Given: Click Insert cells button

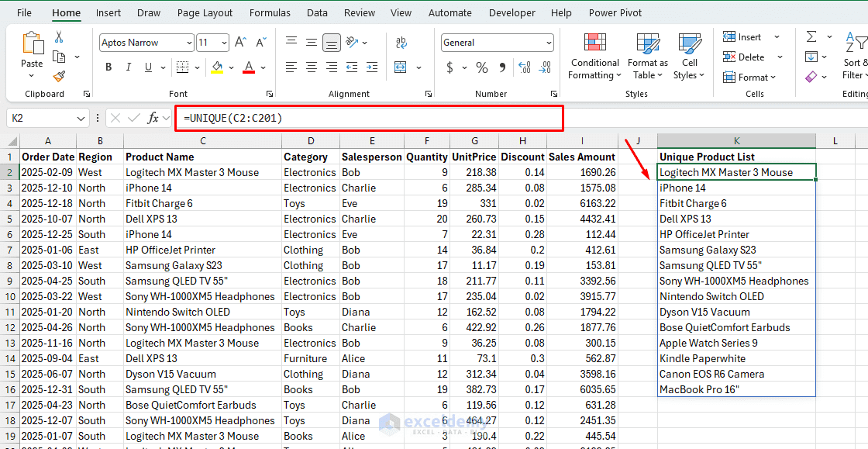Looking at the screenshot, I should point(743,37).
